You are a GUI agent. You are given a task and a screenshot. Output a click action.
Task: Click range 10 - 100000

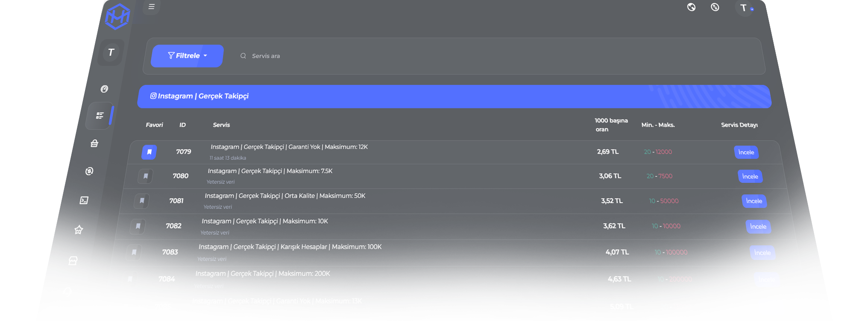pos(671,253)
